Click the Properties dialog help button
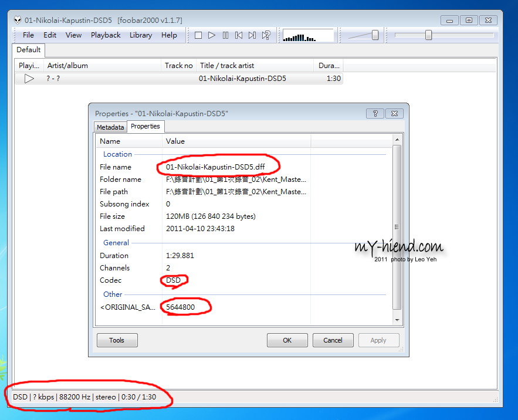This screenshot has height=420, width=518. [x=375, y=114]
